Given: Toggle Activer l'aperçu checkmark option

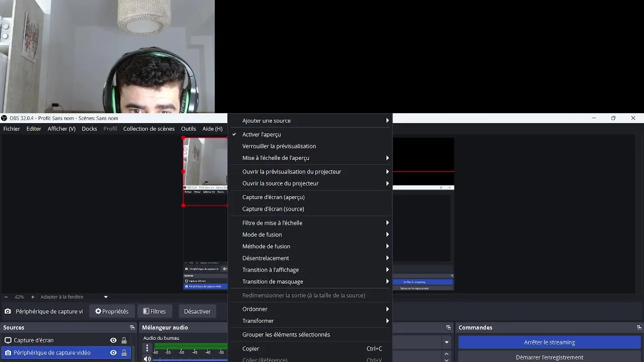Looking at the screenshot, I should (310, 134).
